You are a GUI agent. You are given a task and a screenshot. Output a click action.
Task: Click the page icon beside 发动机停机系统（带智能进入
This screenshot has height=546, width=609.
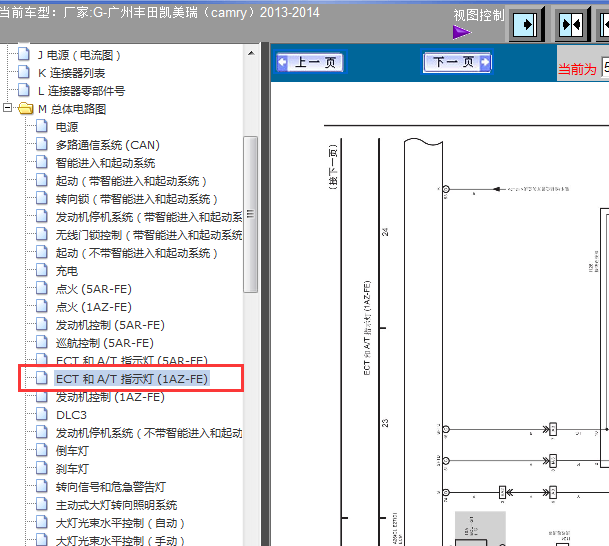pyautogui.click(x=42, y=216)
